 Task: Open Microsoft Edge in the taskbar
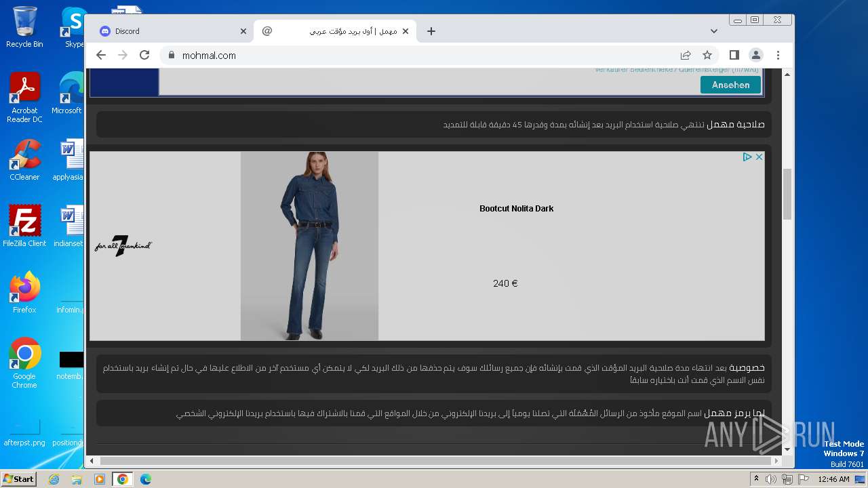click(146, 479)
